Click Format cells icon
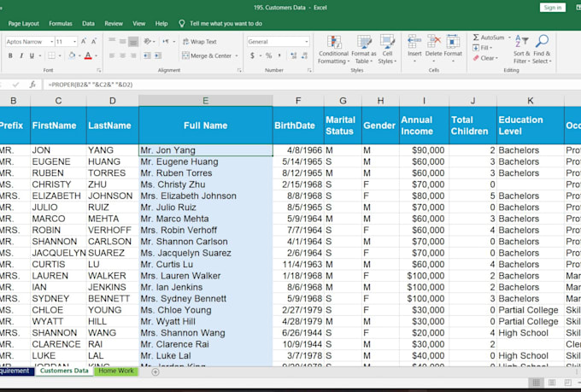Image resolution: width=581 pixels, height=392 pixels. coord(453,42)
